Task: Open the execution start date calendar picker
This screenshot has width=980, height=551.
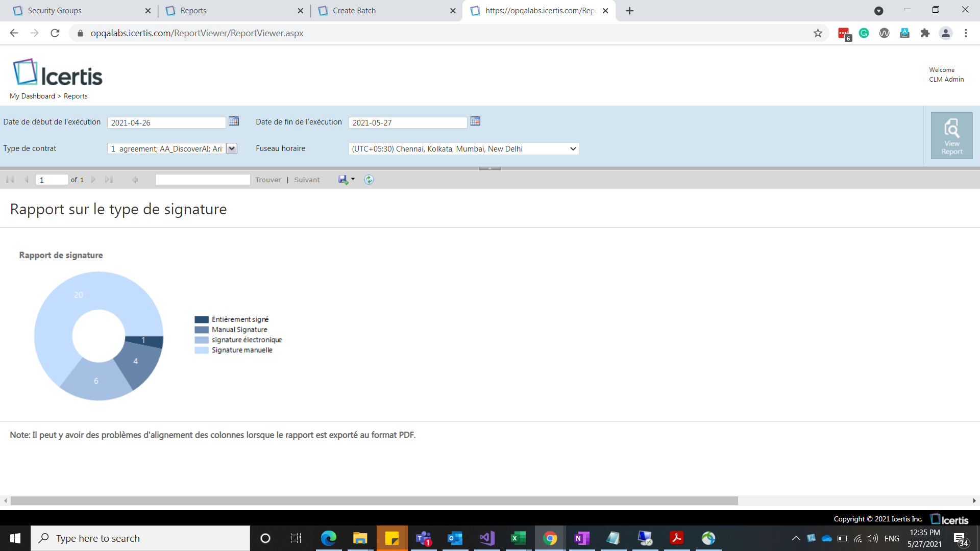Action: click(x=234, y=121)
